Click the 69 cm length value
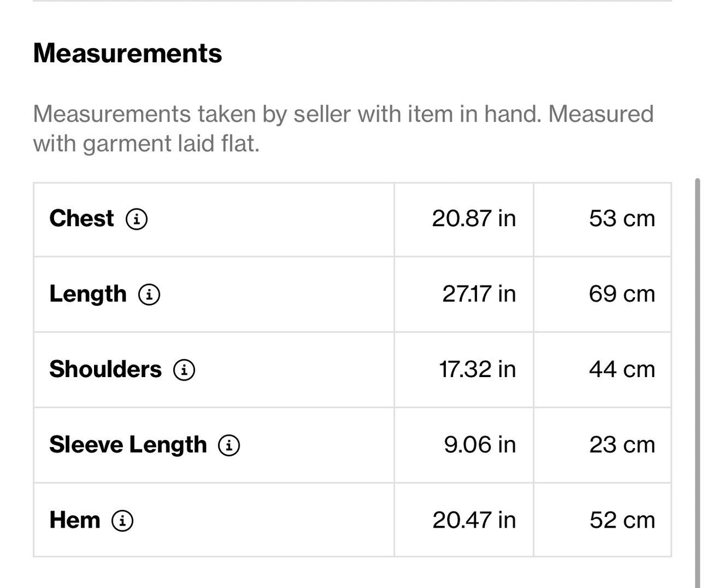 622,294
